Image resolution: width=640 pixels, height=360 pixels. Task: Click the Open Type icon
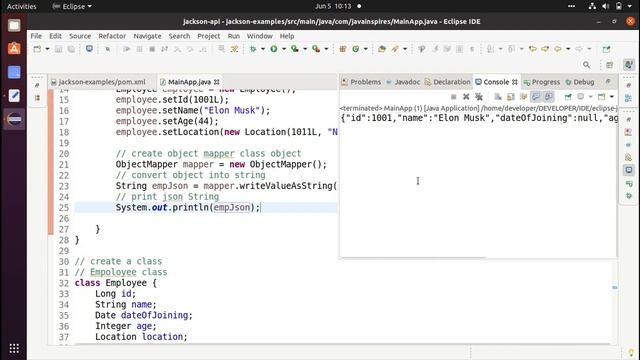click(382, 49)
